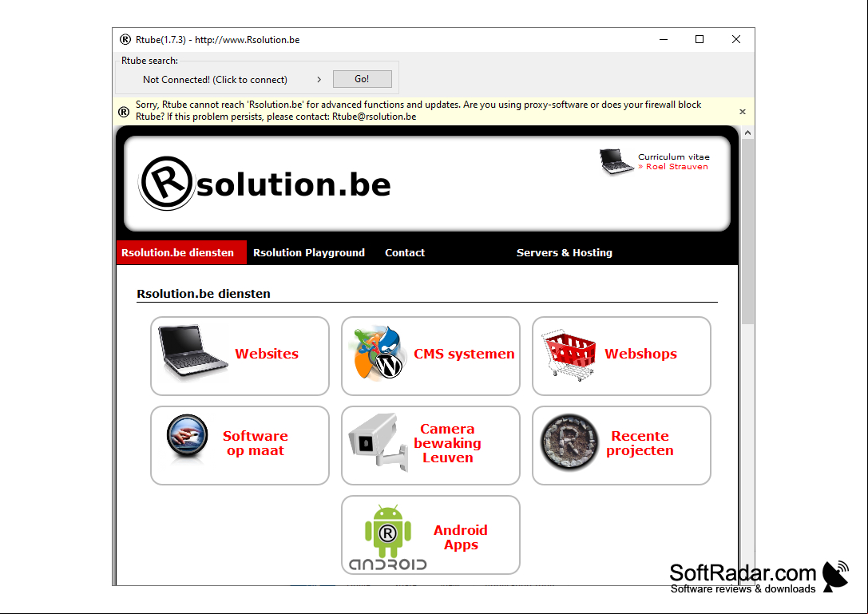Click the R icon in the warning bar
The height and width of the screenshot is (614, 868).
[x=124, y=111]
